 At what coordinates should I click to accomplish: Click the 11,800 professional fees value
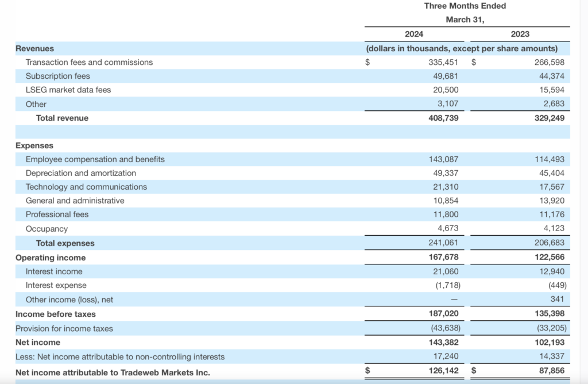click(x=446, y=215)
